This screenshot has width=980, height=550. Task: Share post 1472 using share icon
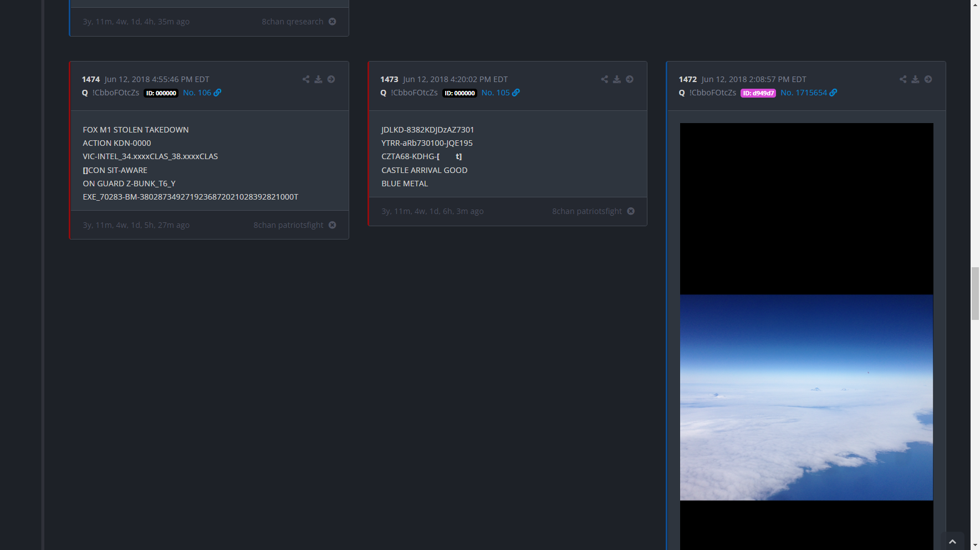[x=903, y=79]
